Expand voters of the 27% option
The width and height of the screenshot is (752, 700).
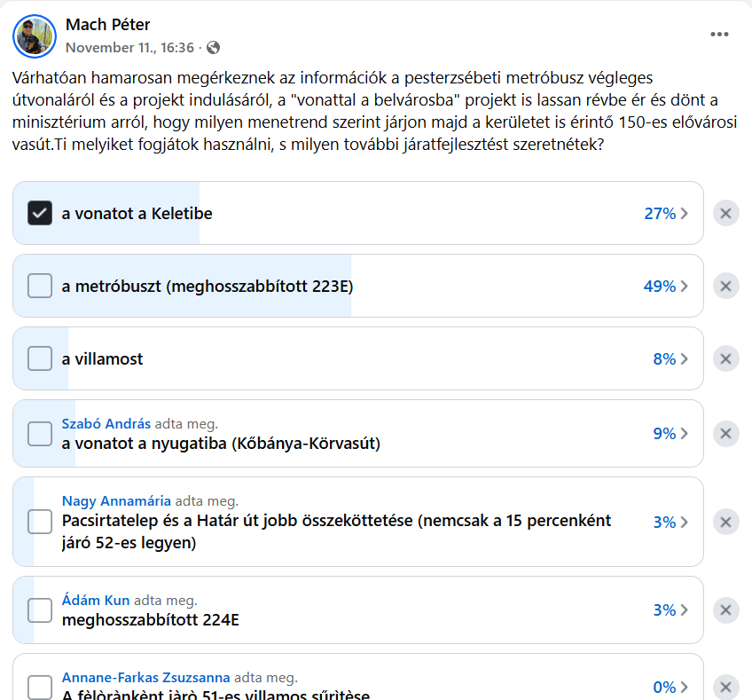point(666,213)
